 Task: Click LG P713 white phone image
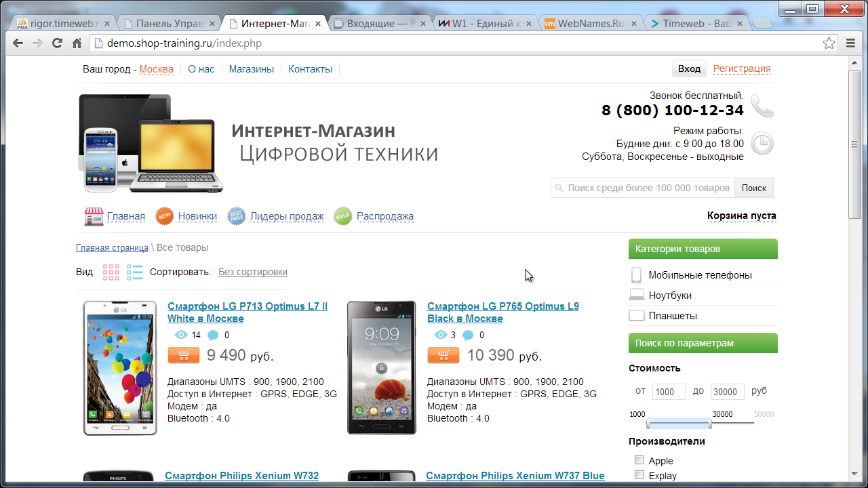(120, 368)
